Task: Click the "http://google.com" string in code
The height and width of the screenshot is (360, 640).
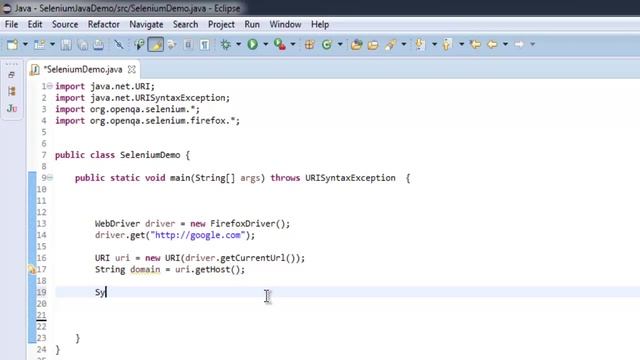Action: click(198, 235)
